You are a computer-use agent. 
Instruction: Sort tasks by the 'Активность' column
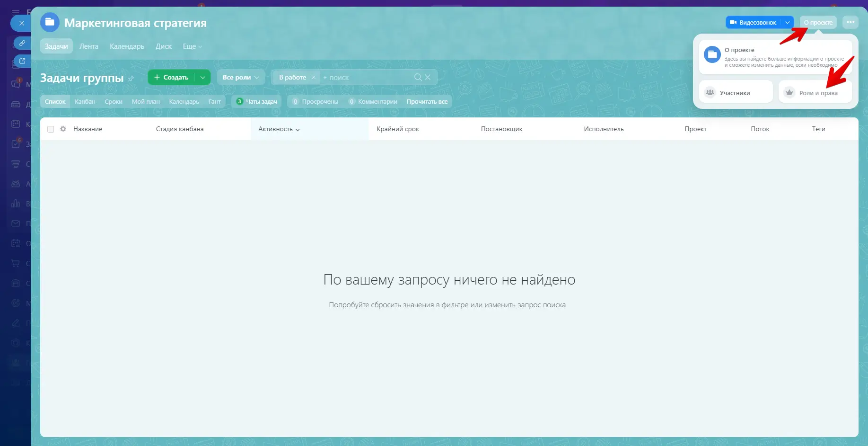(x=278, y=128)
